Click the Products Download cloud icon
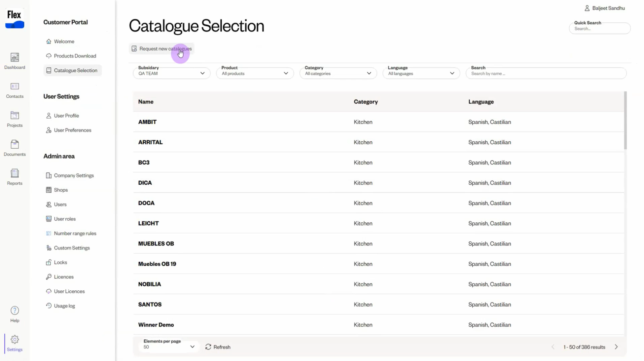 pyautogui.click(x=49, y=56)
